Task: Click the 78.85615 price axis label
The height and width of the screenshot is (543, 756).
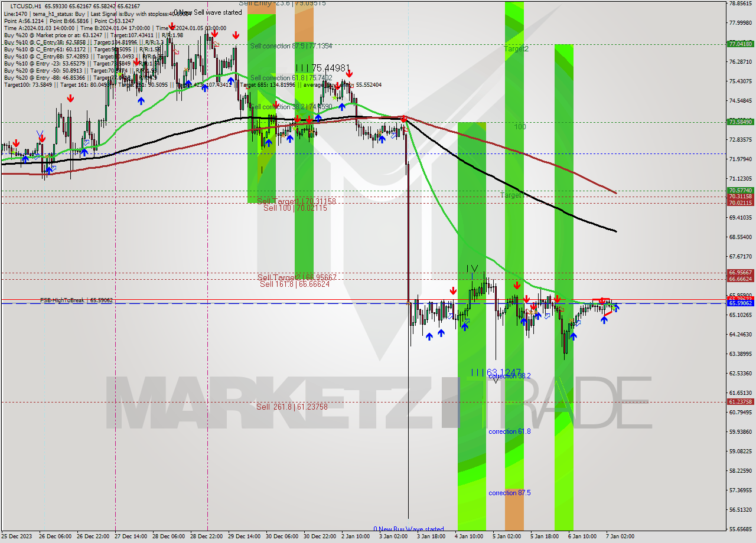Action: point(741,3)
